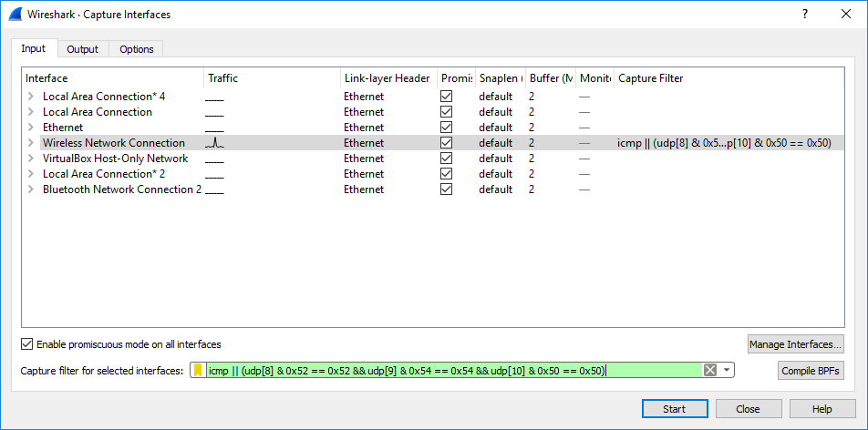The image size is (868, 430).
Task: Toggle promiscuous checkbox for Local Area Connection* 2
Action: [446, 174]
